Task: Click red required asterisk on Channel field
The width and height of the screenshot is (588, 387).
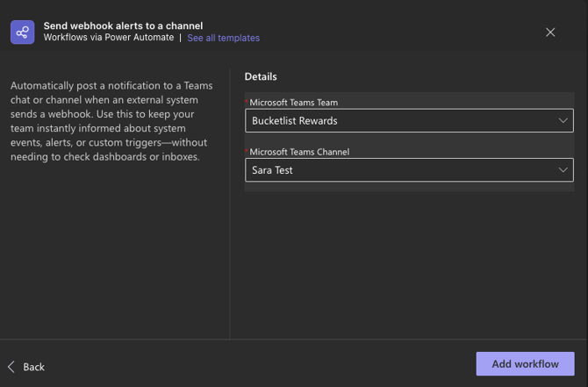Action: [x=247, y=151]
